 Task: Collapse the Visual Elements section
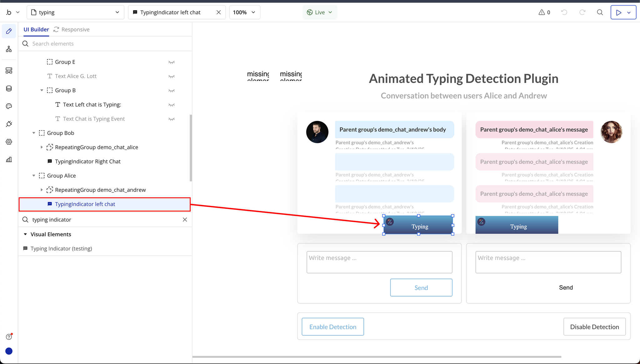coord(25,234)
